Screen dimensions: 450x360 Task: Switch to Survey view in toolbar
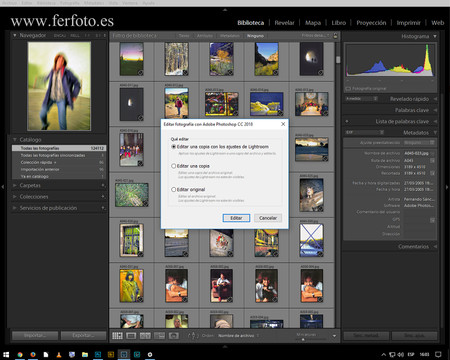[159, 336]
